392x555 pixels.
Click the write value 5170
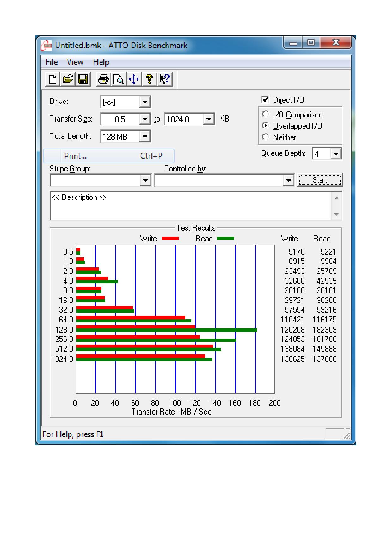(297, 252)
